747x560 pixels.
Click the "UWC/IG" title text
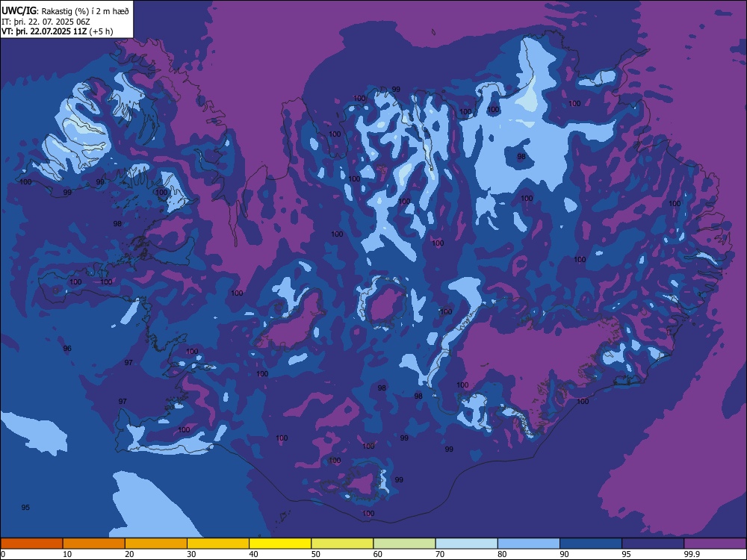[19, 11]
